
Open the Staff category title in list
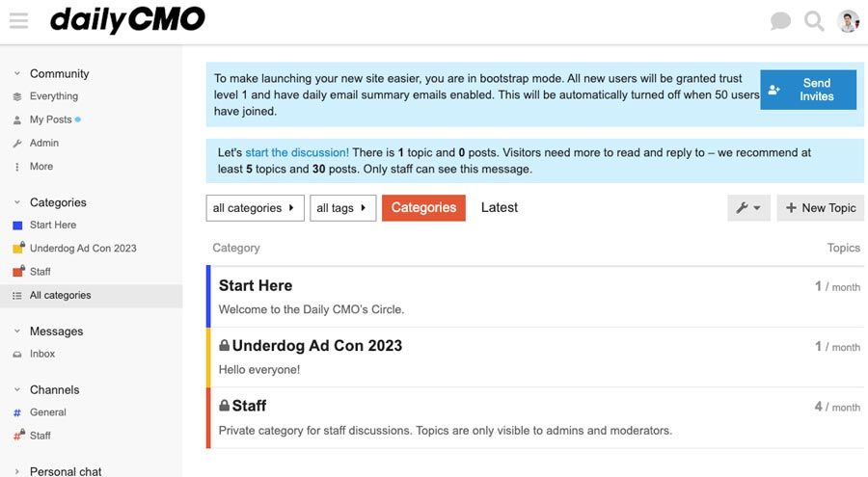click(249, 406)
